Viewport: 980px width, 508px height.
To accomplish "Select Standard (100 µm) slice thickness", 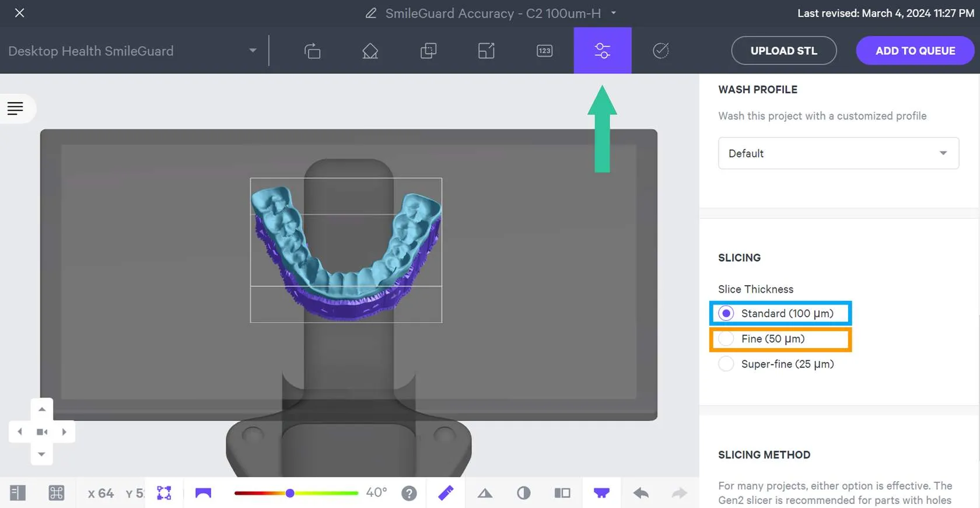I will point(726,313).
